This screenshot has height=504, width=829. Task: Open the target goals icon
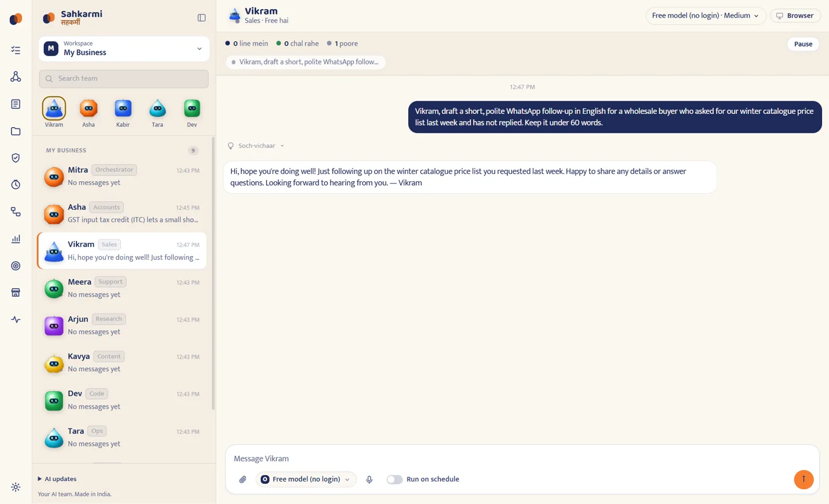[16, 266]
